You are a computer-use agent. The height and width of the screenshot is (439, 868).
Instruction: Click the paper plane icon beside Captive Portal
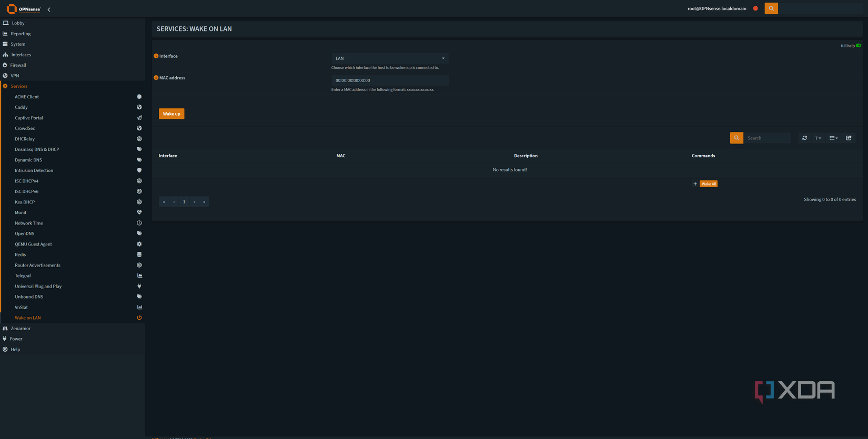(x=139, y=118)
